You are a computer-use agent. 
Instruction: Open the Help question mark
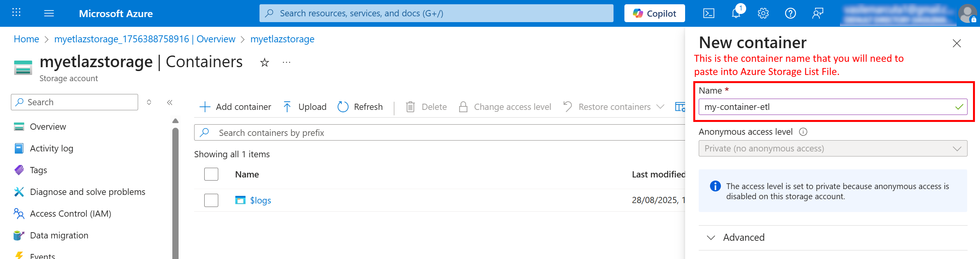(790, 14)
